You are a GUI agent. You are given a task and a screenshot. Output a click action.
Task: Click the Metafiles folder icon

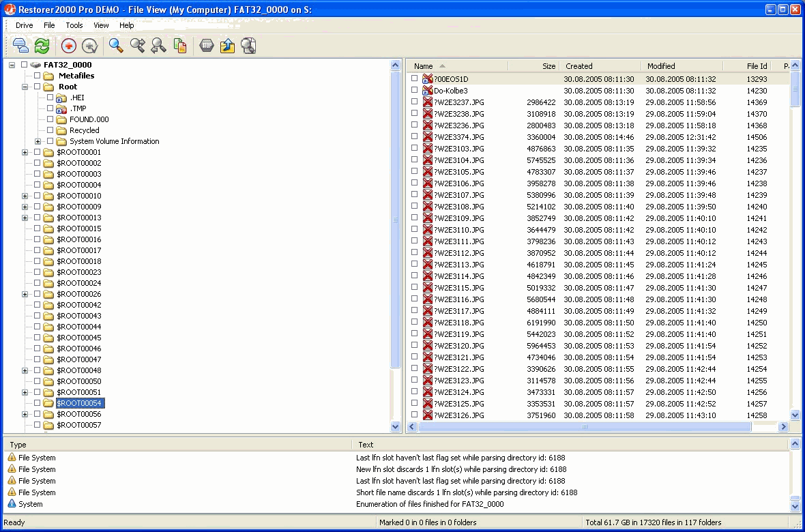[48, 76]
